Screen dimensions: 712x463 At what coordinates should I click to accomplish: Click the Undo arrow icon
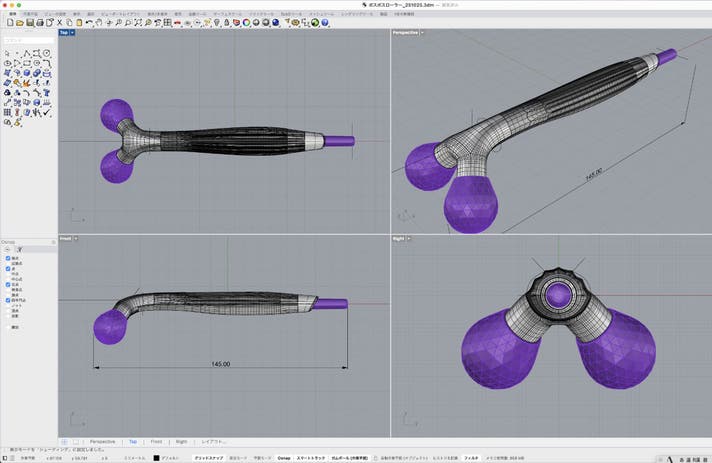[x=90, y=22]
